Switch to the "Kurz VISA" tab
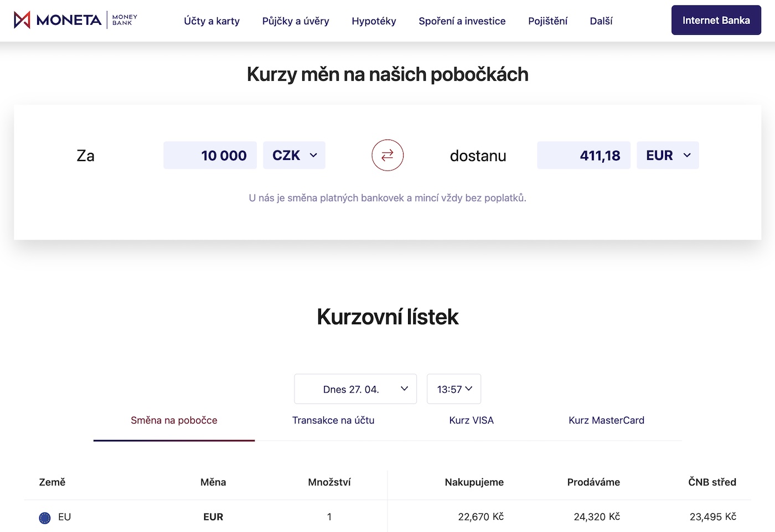Screen dimensions: 775x532 (x=471, y=420)
